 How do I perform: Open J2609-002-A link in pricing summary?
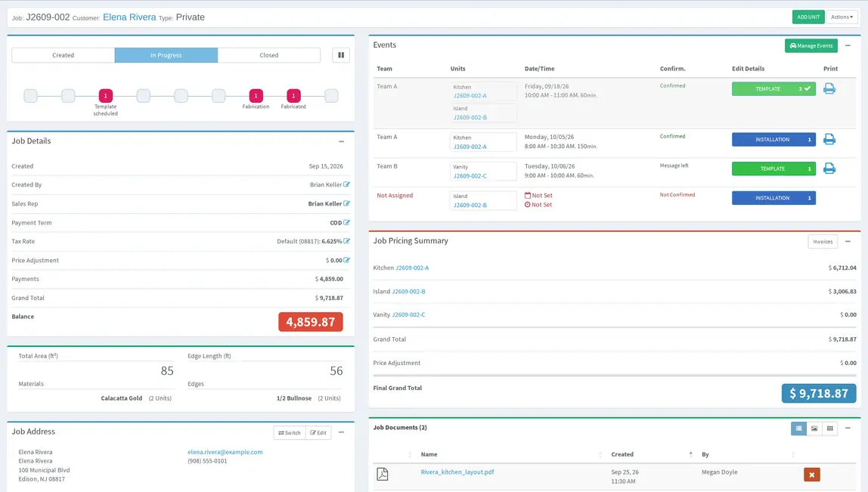[x=412, y=268]
